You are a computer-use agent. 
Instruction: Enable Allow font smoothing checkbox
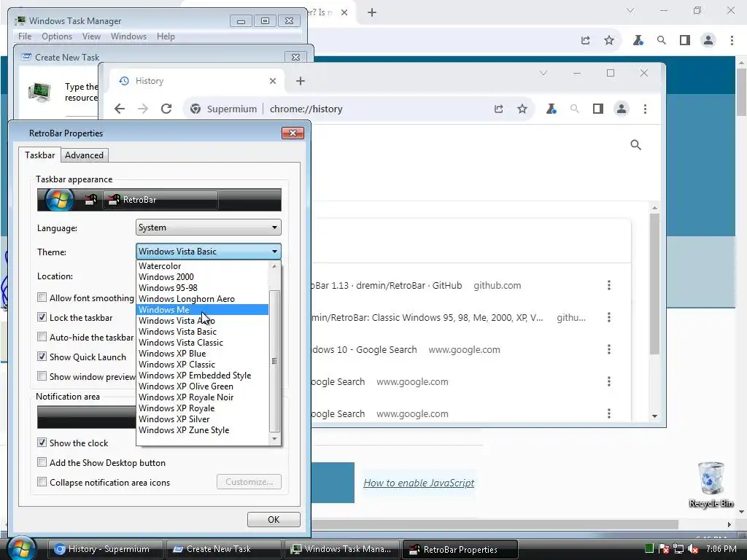click(x=42, y=297)
